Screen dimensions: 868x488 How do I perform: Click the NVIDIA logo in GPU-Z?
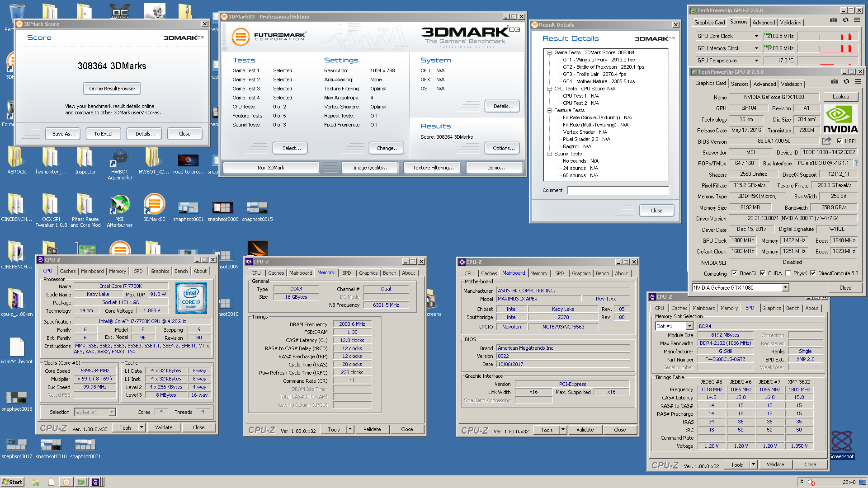(840, 119)
